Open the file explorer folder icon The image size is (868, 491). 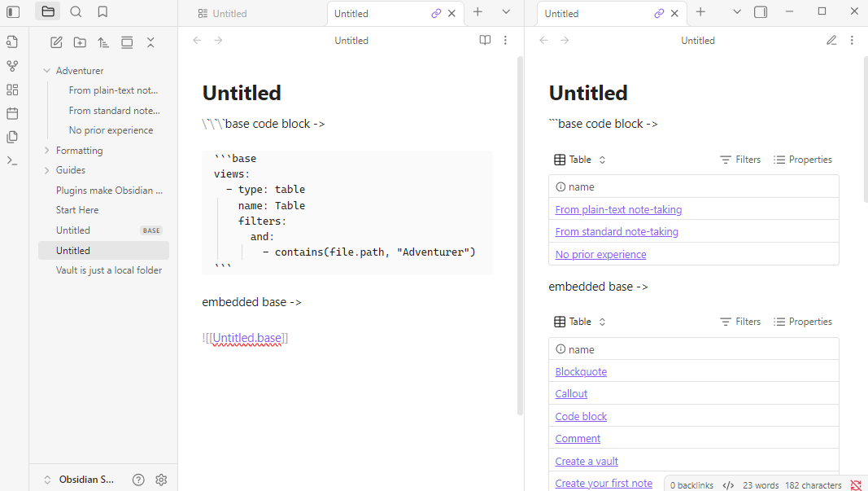click(x=48, y=11)
